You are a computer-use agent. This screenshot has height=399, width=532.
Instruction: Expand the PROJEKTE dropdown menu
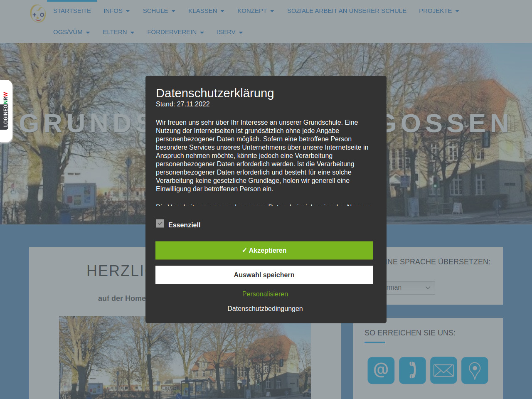click(439, 11)
